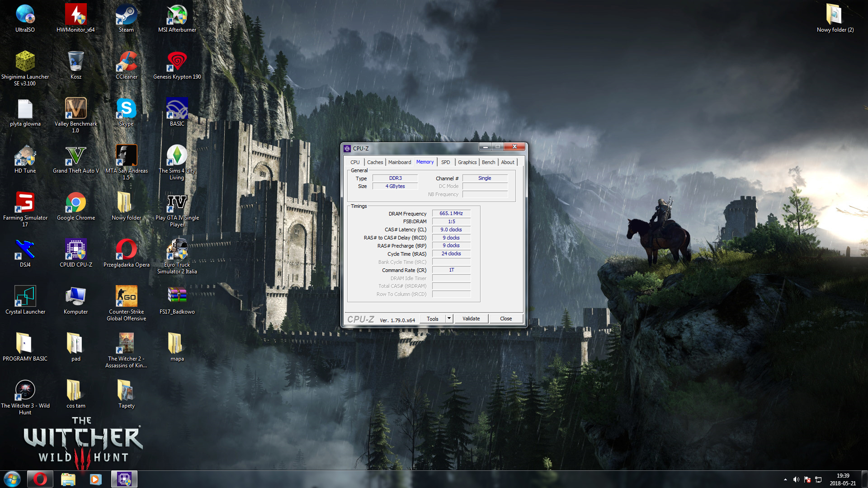868x488 pixels.
Task: Open the Windows Start menu
Action: [12, 479]
